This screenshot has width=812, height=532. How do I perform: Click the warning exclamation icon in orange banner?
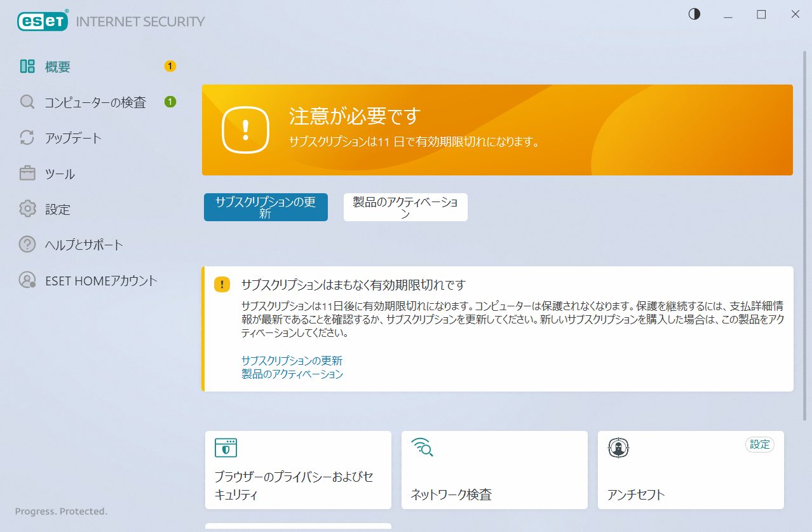[x=246, y=130]
